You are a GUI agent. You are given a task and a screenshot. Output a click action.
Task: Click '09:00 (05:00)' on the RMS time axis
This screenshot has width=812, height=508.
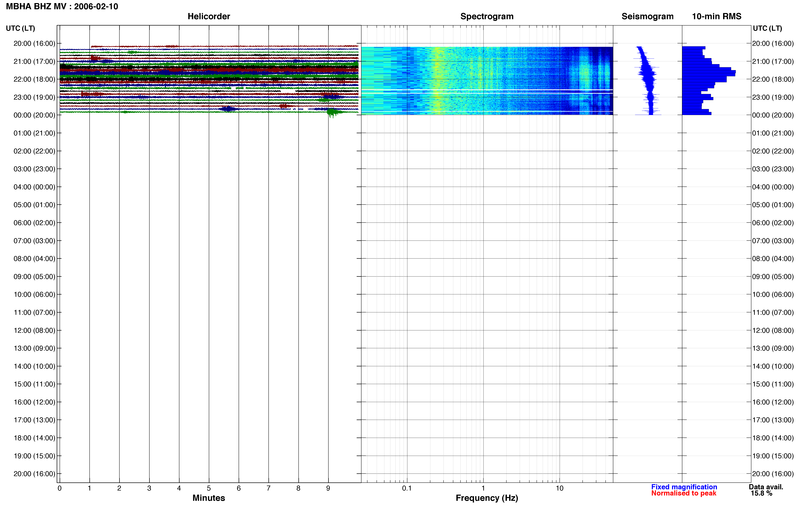(773, 277)
